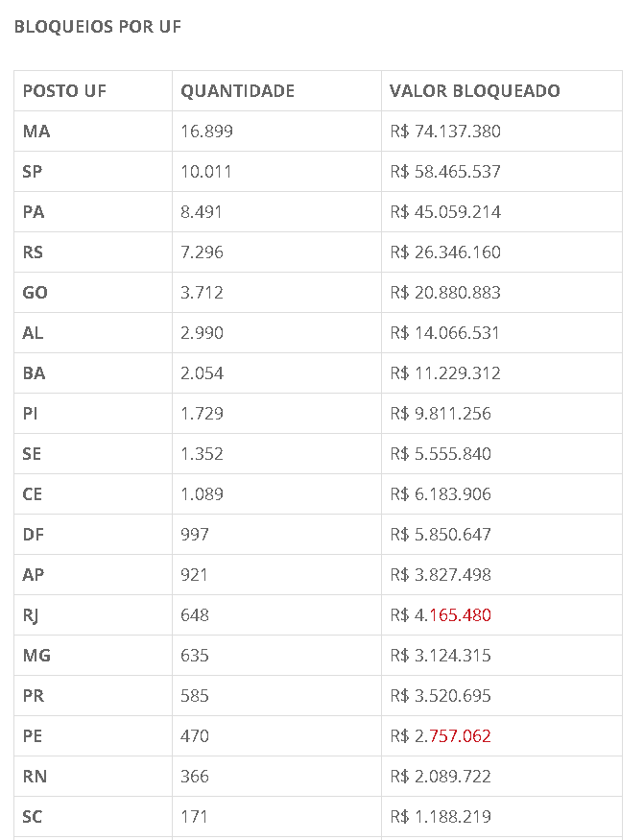Click the RN quantity 366
Image resolution: width=644 pixels, height=840 pixels.
click(x=195, y=777)
